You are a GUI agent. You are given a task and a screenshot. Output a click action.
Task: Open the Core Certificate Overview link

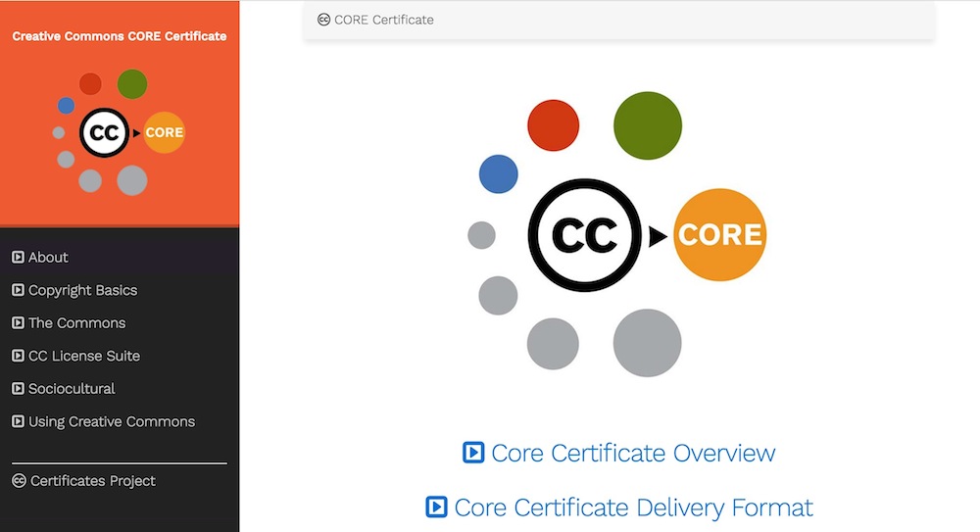tap(632, 453)
